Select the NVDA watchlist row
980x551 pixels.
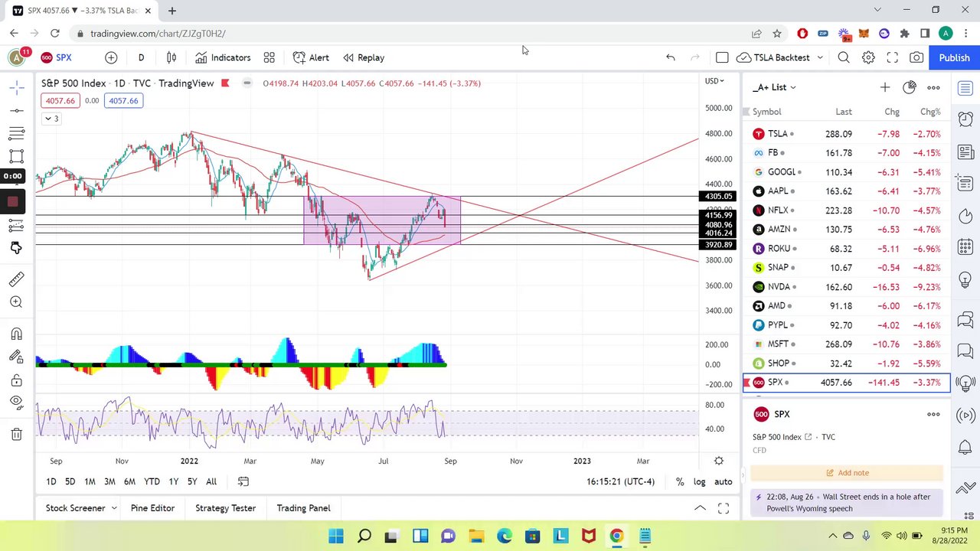point(847,287)
